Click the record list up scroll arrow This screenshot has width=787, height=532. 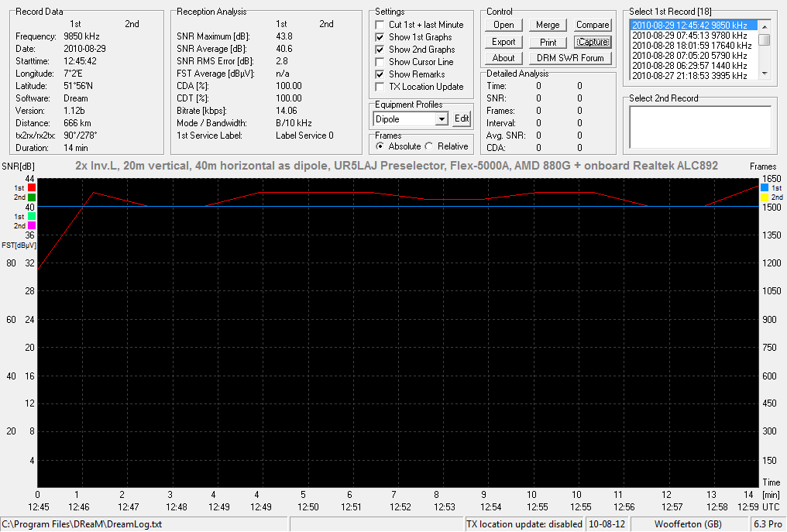765,26
